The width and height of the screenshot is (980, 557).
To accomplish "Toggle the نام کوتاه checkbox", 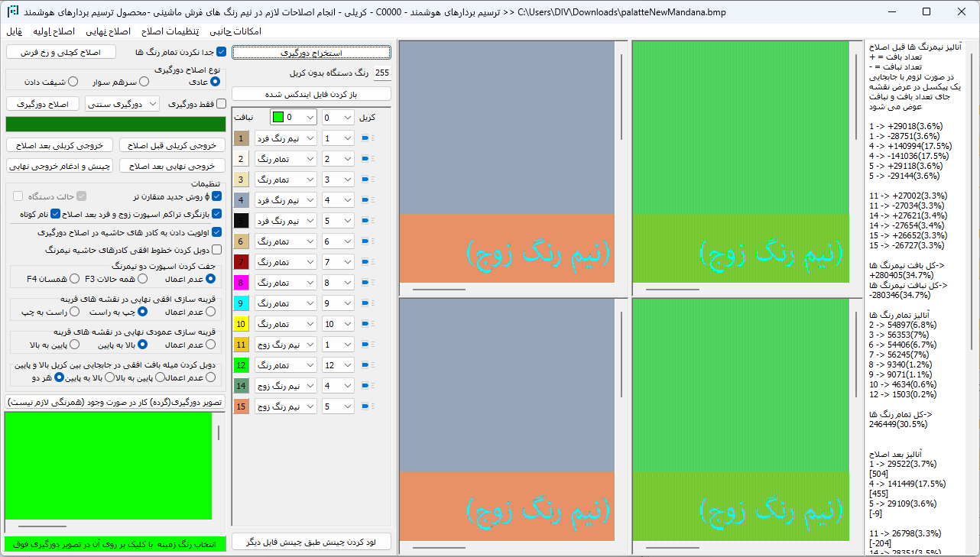I will coord(55,215).
